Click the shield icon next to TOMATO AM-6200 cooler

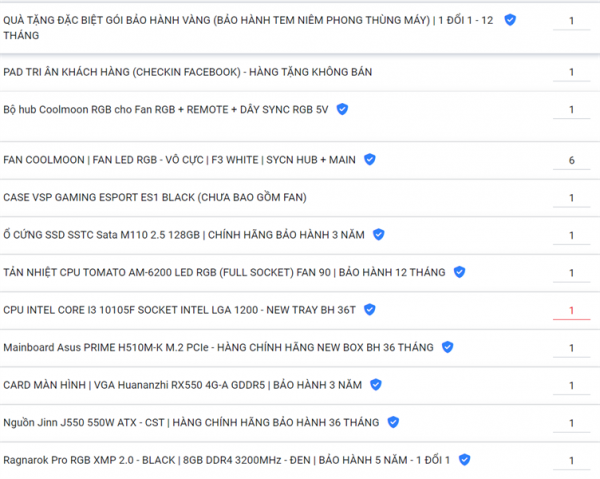[459, 272]
